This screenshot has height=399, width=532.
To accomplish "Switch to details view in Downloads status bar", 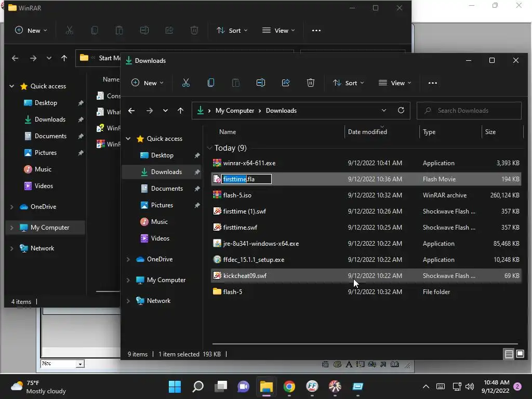I will pos(509,354).
